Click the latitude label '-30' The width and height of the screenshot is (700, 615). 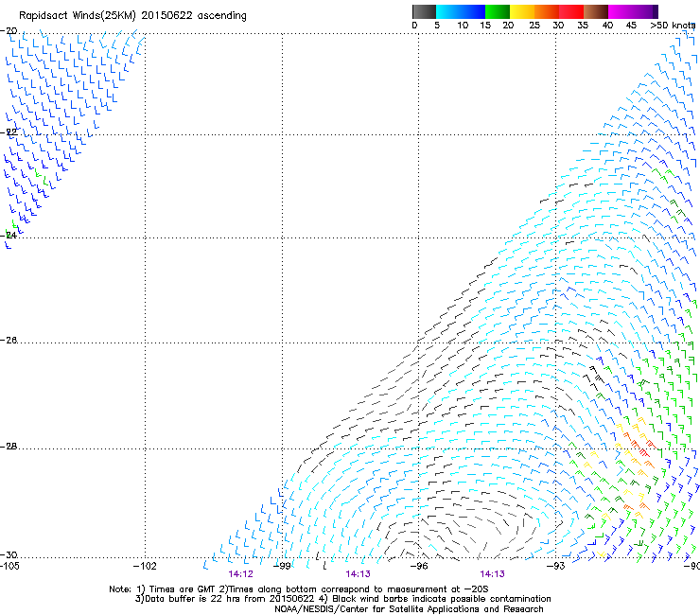coord(9,555)
